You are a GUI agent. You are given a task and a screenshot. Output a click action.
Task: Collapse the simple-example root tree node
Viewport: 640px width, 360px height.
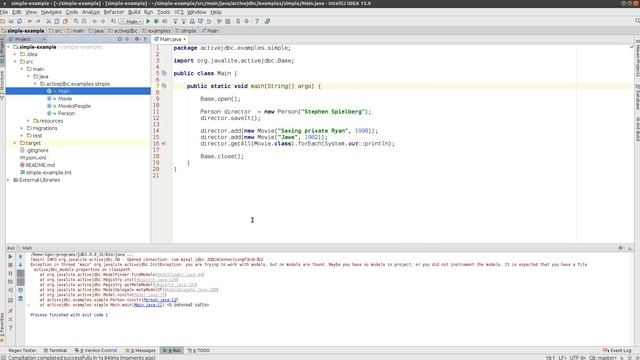(x=9, y=47)
